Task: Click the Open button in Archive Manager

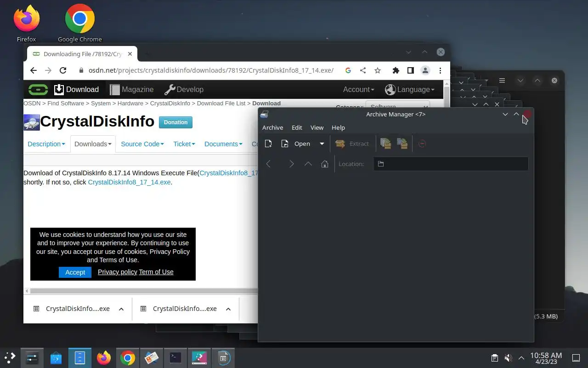Action: (296, 144)
